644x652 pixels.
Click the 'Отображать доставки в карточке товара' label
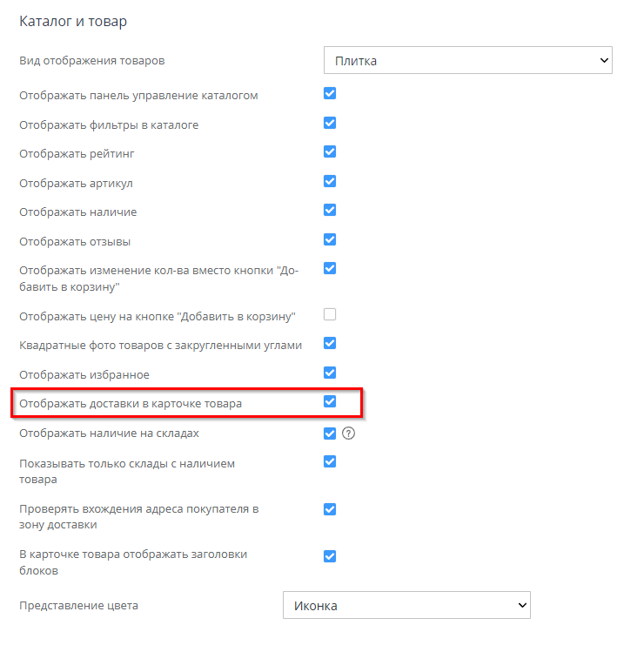pyautogui.click(x=131, y=404)
